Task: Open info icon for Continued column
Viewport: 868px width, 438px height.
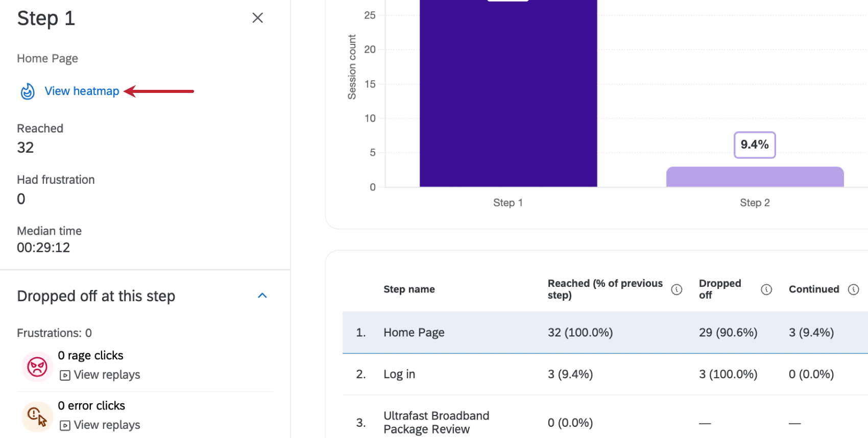Action: click(853, 289)
